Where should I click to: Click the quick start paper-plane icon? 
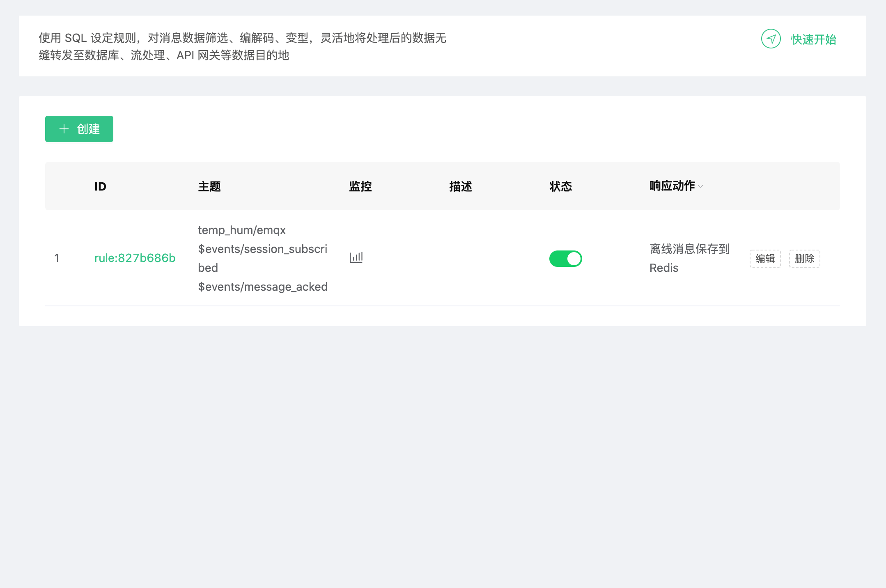(771, 39)
